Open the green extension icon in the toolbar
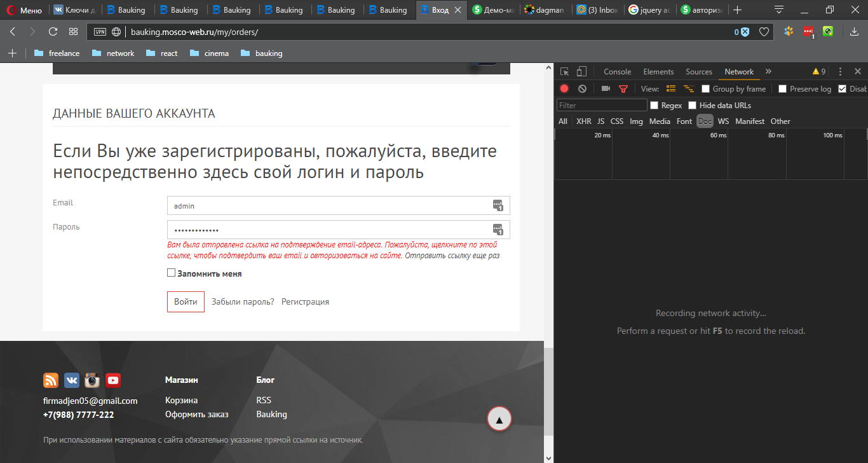Image resolution: width=868 pixels, height=463 pixels. pyautogui.click(x=828, y=31)
